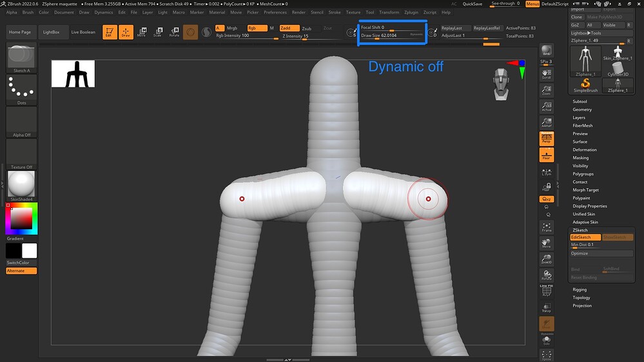This screenshot has width=644, height=362.
Task: Click QuickSave button
Action: [x=473, y=4]
